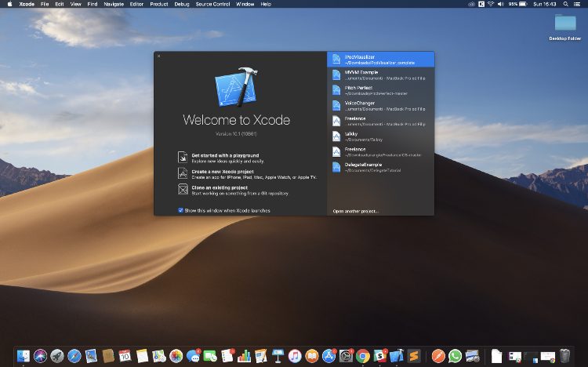
Task: Select the iPodVisualizer recent project
Action: pos(380,60)
